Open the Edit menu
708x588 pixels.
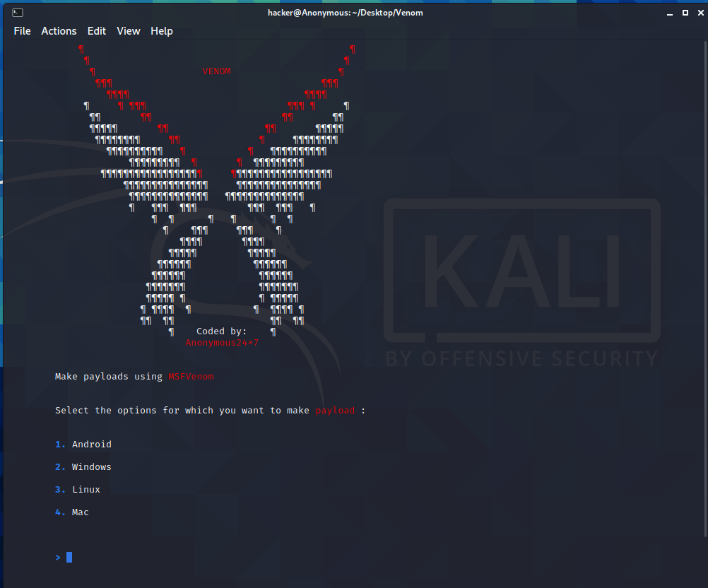click(97, 31)
